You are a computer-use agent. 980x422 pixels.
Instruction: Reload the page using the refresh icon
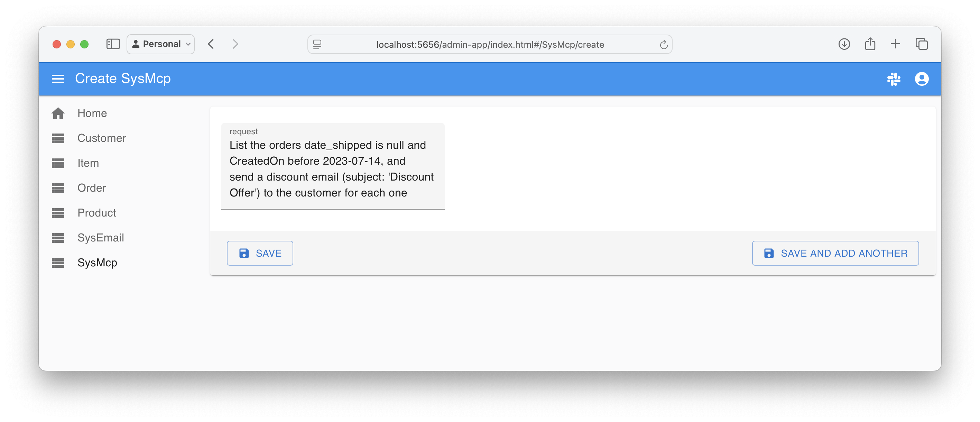pyautogui.click(x=664, y=45)
